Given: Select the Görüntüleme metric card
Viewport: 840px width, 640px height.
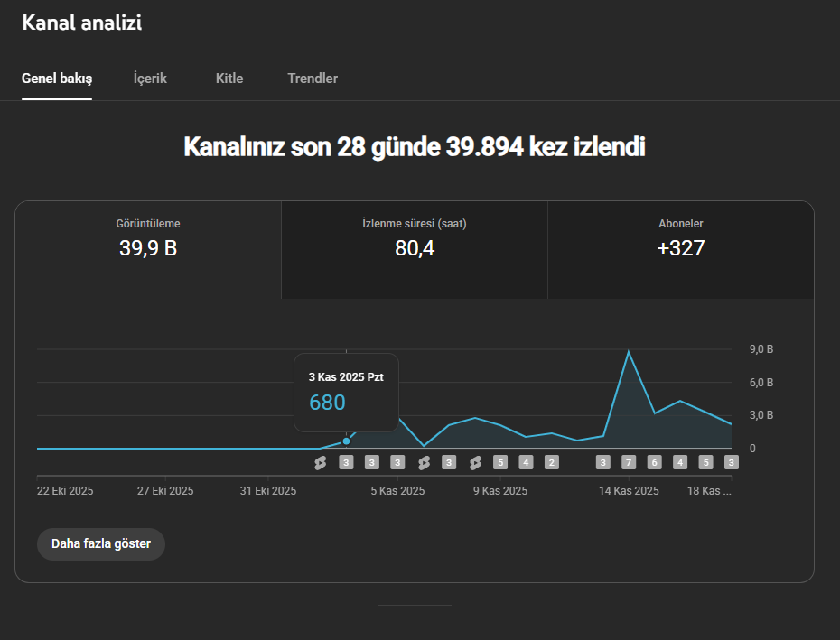Looking at the screenshot, I should coord(148,250).
